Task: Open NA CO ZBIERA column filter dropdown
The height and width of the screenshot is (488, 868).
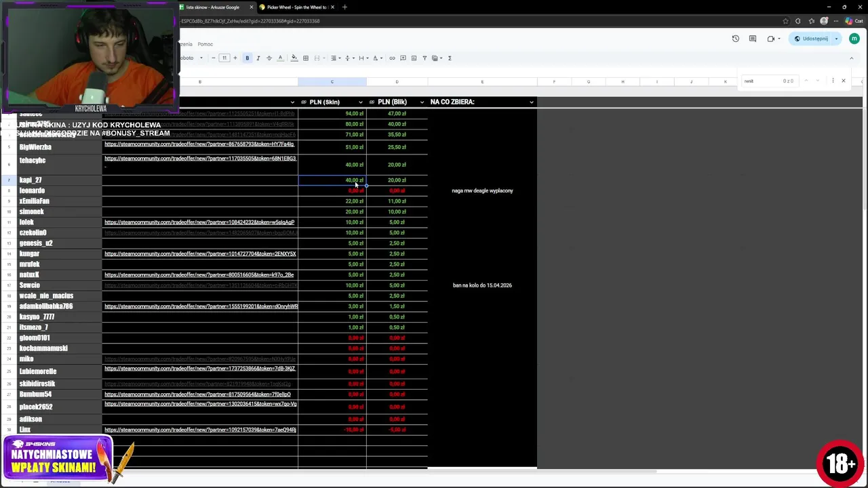Action: pos(532,102)
